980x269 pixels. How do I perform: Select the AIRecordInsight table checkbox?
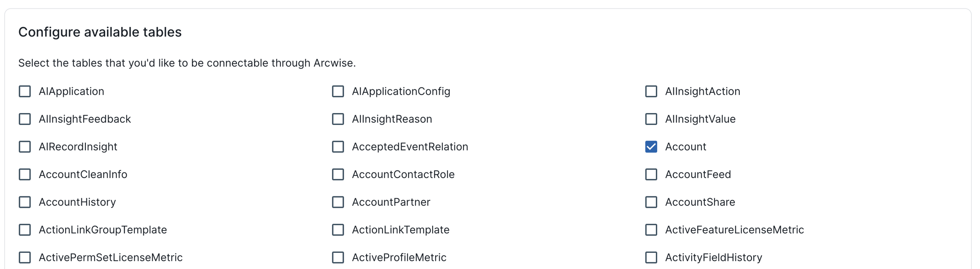click(25, 147)
